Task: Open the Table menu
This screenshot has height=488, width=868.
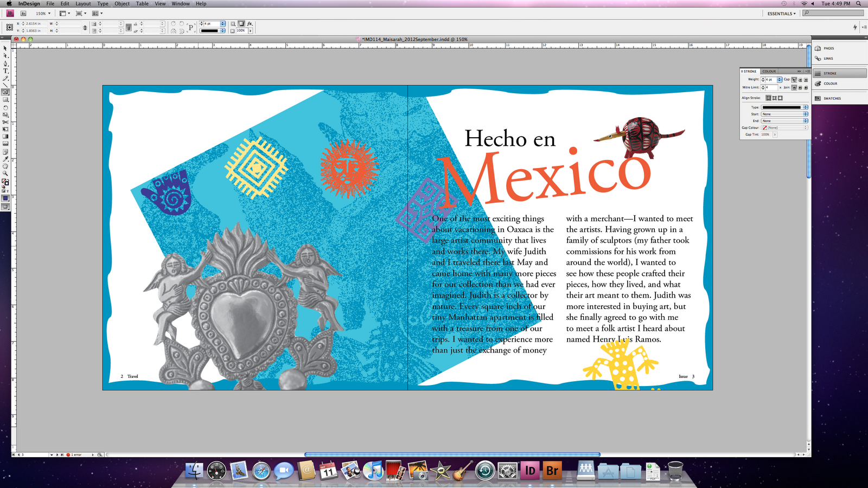Action: tap(142, 3)
